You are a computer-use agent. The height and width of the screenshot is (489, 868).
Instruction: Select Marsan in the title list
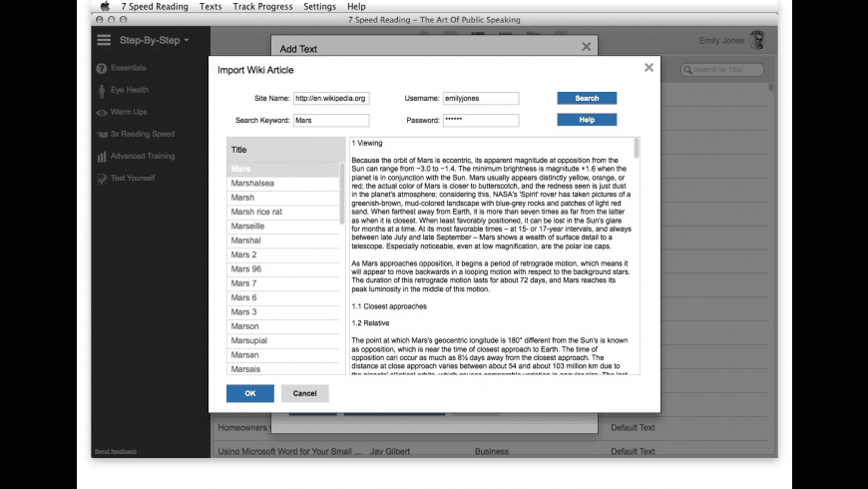coord(283,355)
